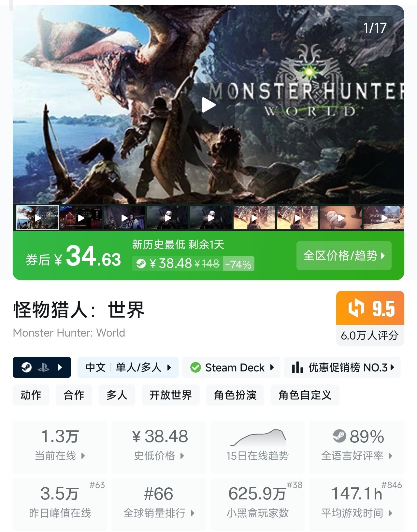Screen dimensions: 417x532
Task: Open the Steam and PlayStation platform selector
Action: click(x=42, y=367)
